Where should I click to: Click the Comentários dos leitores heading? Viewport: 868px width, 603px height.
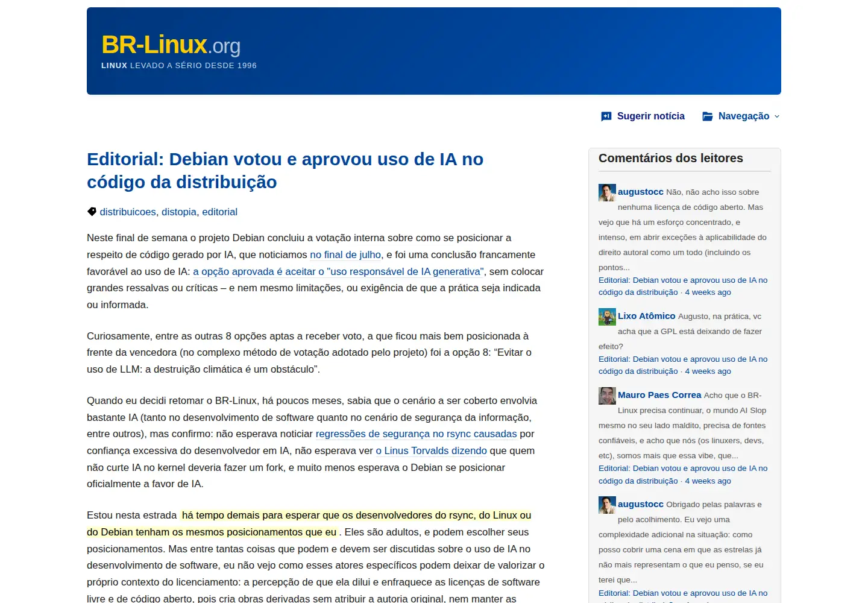tap(671, 158)
